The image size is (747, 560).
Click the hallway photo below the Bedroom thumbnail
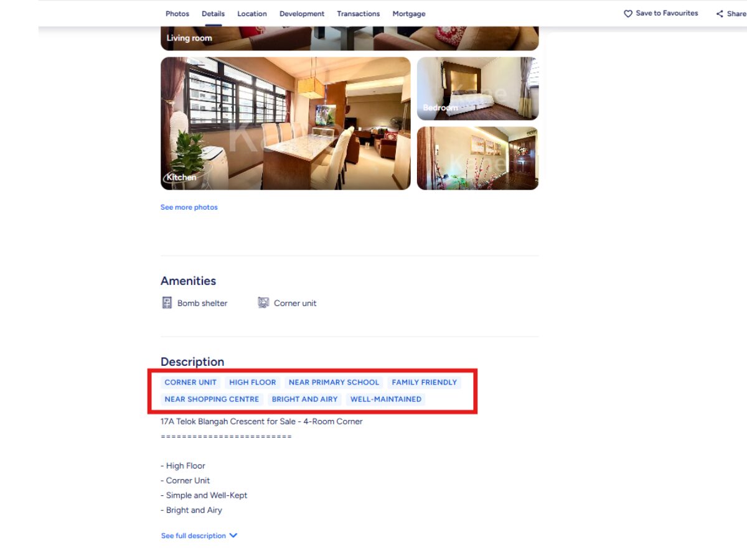click(x=477, y=158)
